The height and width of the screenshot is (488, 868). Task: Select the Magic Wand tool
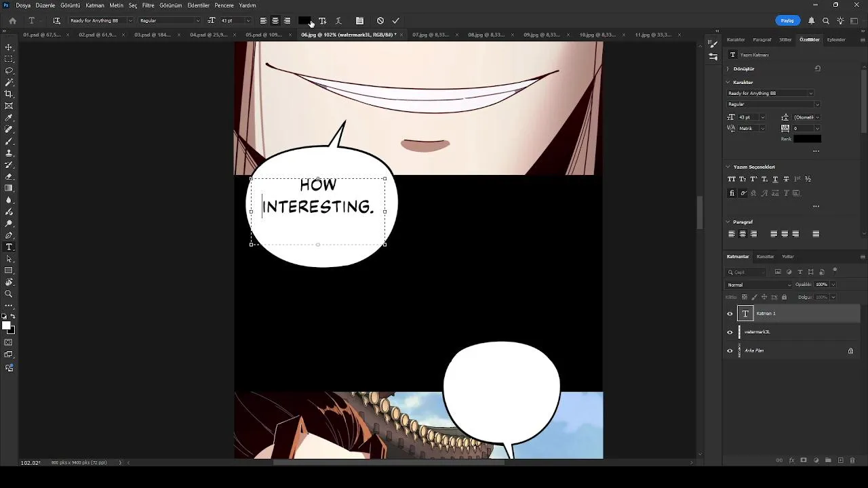(x=9, y=82)
